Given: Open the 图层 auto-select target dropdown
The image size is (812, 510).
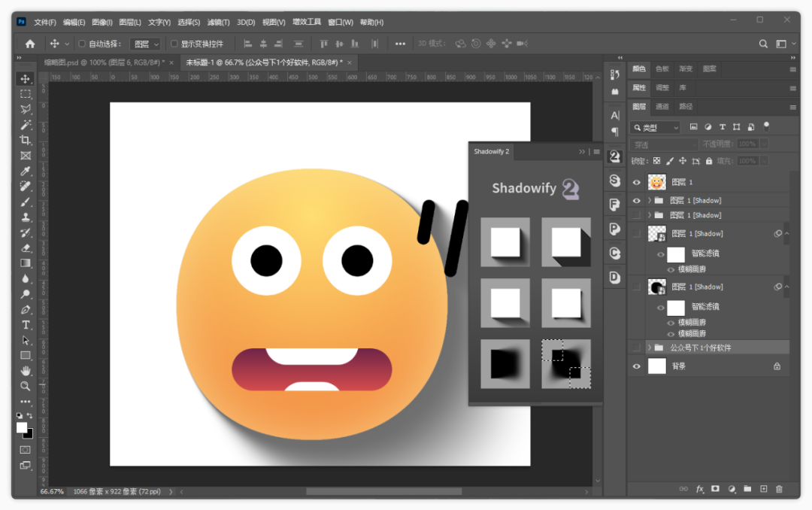Looking at the screenshot, I should coord(145,44).
